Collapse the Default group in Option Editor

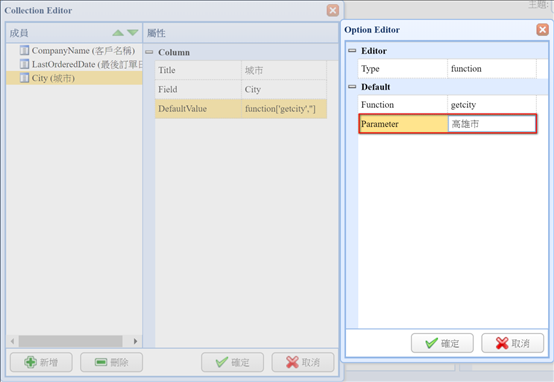pyautogui.click(x=352, y=87)
